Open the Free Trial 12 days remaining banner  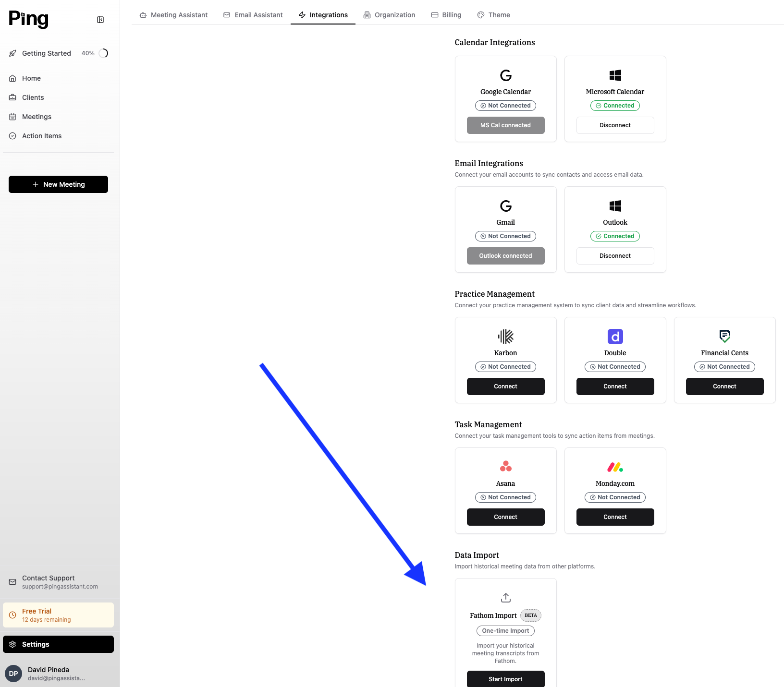tap(58, 615)
